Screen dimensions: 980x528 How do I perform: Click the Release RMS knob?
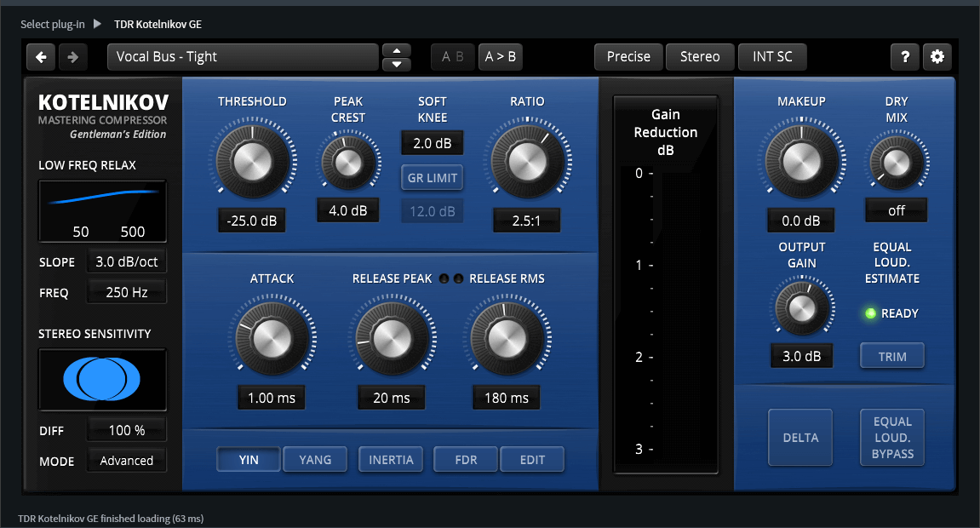pos(507,339)
